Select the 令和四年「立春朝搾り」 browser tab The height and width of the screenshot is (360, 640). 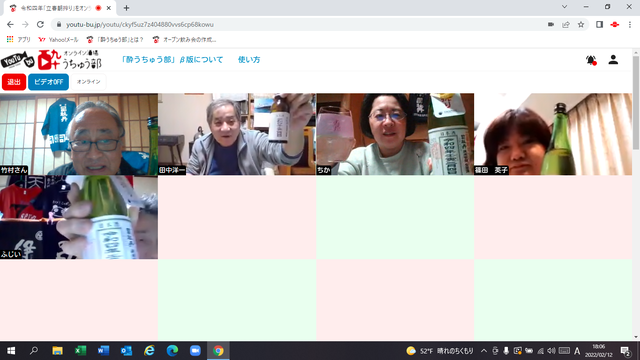tap(60, 8)
